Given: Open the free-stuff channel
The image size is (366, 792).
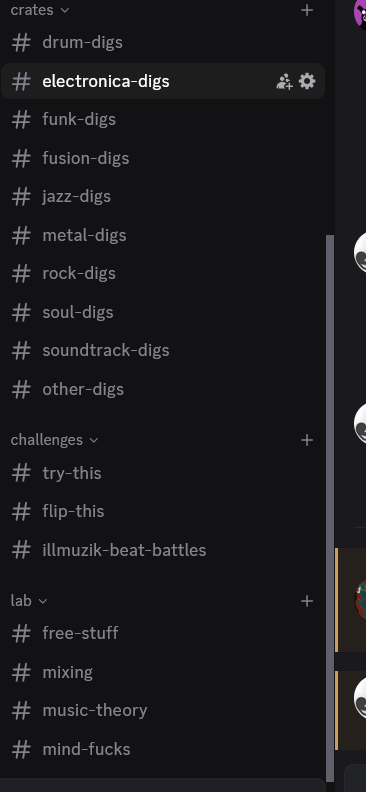Looking at the screenshot, I should point(163,633).
